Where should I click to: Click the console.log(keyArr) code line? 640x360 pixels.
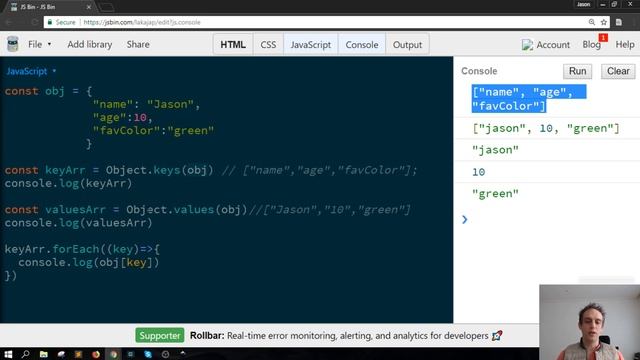pos(69,183)
